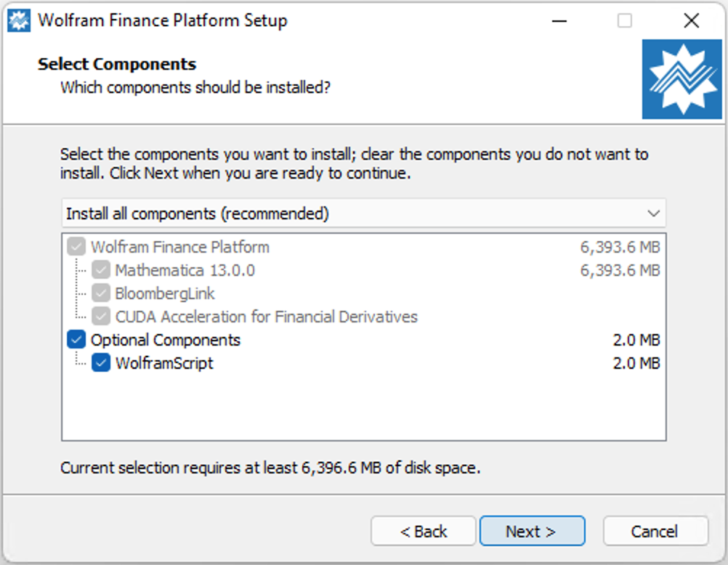Click the dropdown chevron arrow

pos(653,213)
